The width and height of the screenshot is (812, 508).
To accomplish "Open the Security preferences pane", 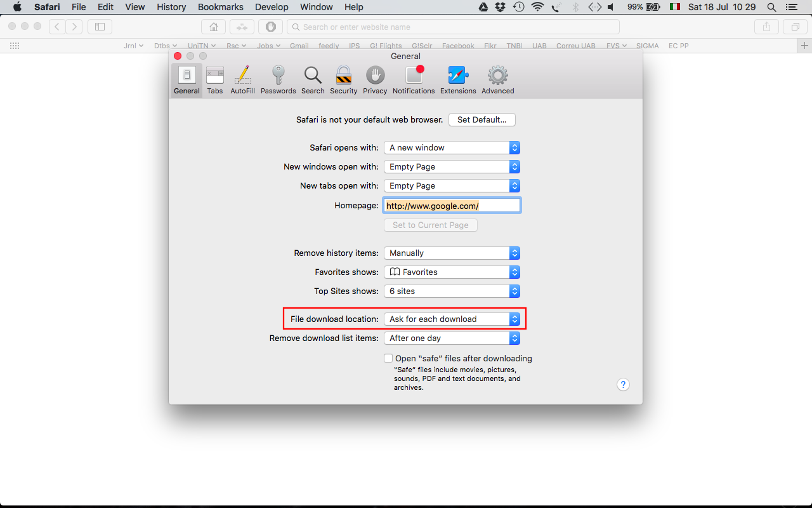I will [x=344, y=80].
